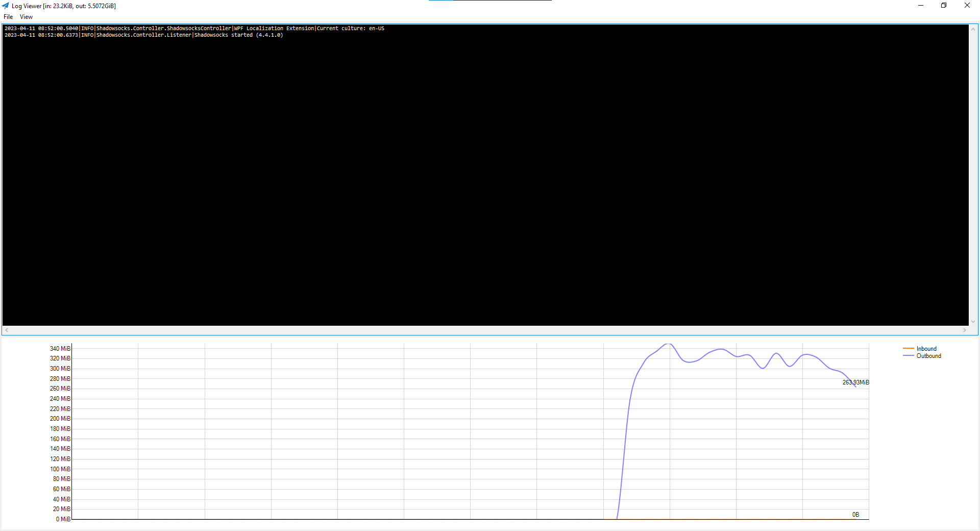Click the left arrow of horizontal scrollbar
980x531 pixels.
point(7,330)
